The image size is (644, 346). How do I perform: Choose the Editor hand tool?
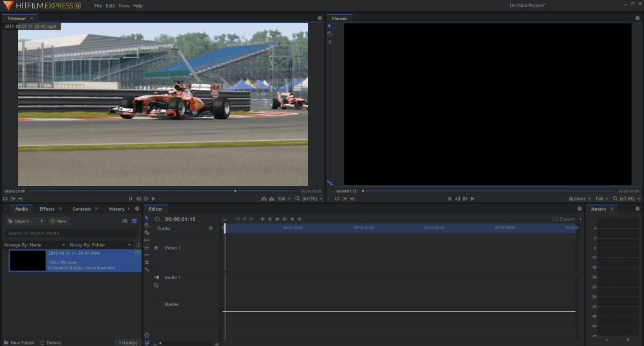[x=147, y=226]
